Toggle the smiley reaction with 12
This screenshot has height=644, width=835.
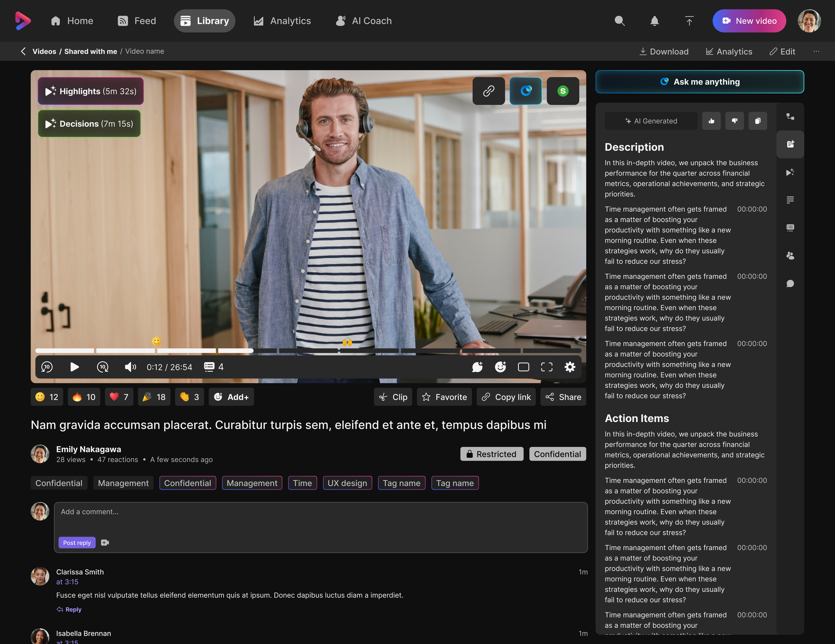click(x=47, y=397)
